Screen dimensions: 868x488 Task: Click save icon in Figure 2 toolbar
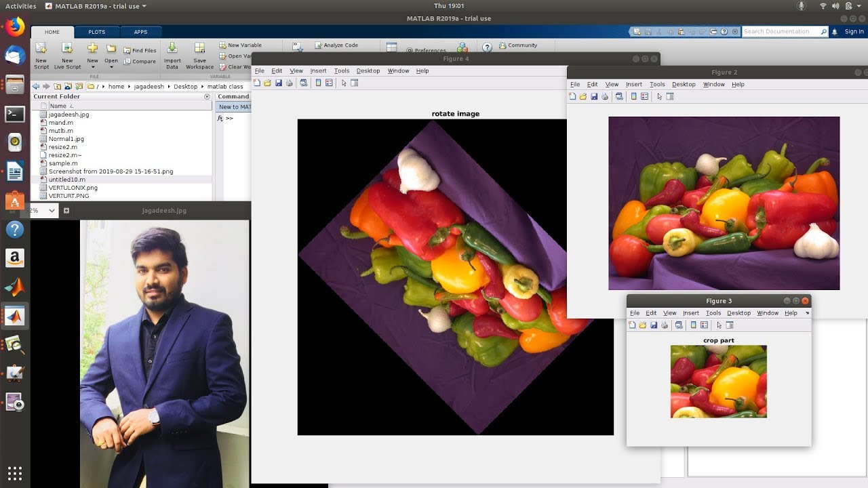(594, 96)
